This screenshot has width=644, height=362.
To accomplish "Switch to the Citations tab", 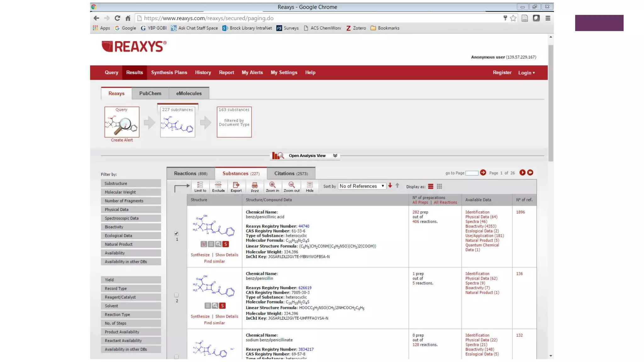I will point(291,173).
